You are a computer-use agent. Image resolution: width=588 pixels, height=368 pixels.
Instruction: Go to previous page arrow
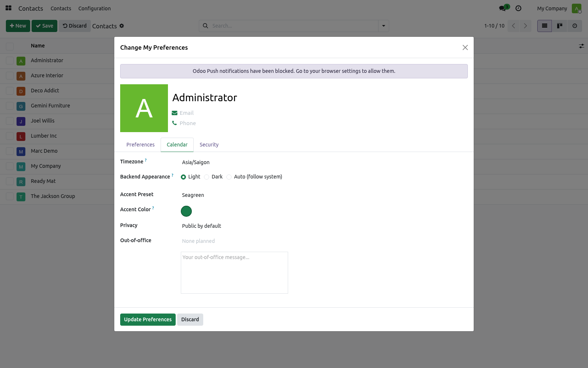pyautogui.click(x=513, y=26)
